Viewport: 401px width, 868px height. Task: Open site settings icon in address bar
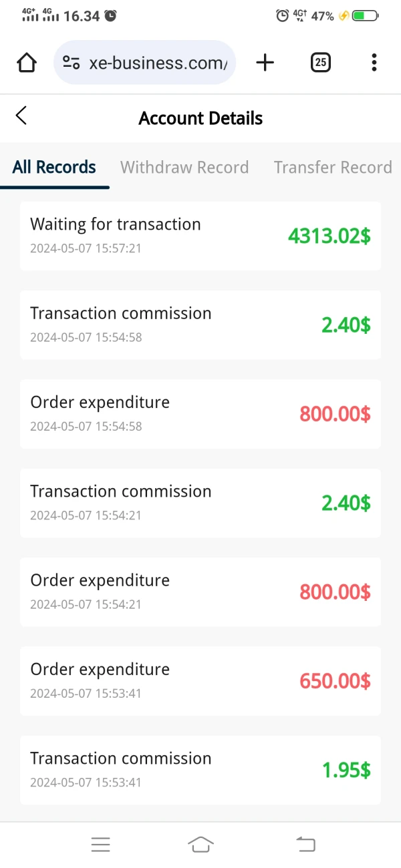pos(71,63)
